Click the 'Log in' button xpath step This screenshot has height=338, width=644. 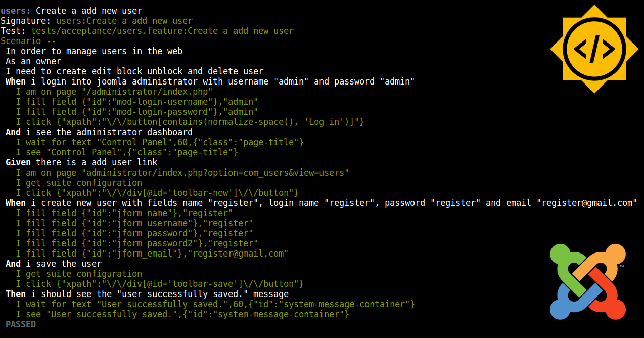point(190,122)
